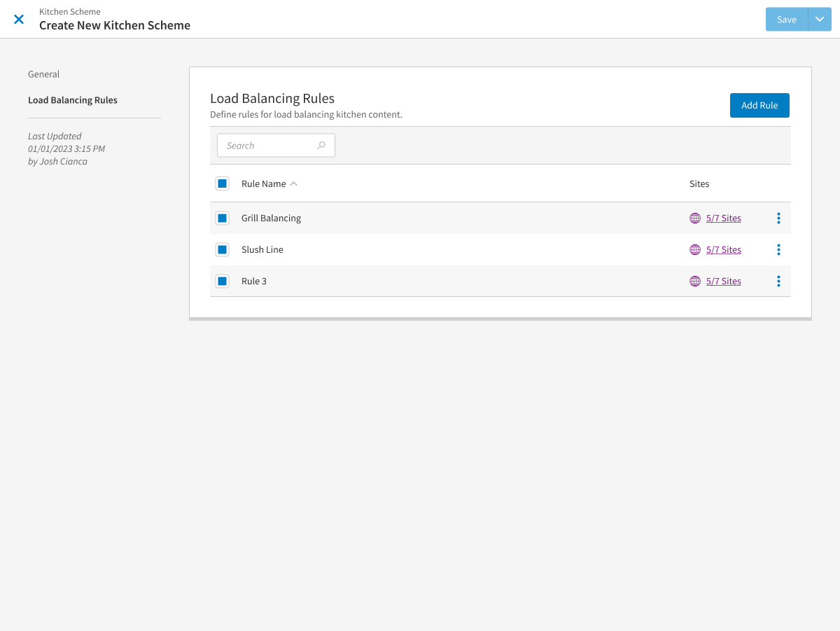
Task: Open more options for Grill Balancing
Action: pyautogui.click(x=778, y=219)
